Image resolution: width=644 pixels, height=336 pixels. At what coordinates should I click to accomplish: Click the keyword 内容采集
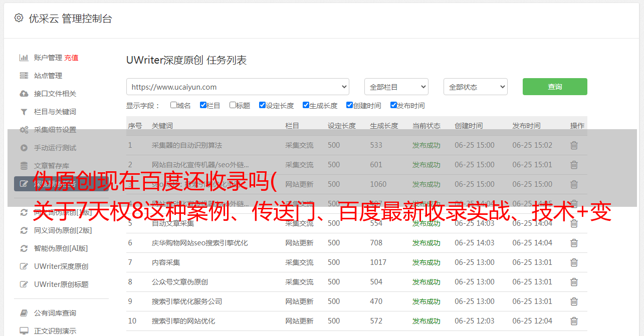(x=166, y=262)
